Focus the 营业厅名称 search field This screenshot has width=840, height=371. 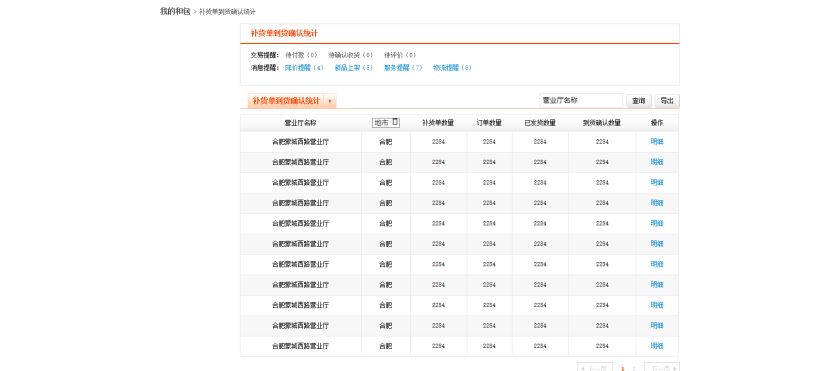pos(581,101)
